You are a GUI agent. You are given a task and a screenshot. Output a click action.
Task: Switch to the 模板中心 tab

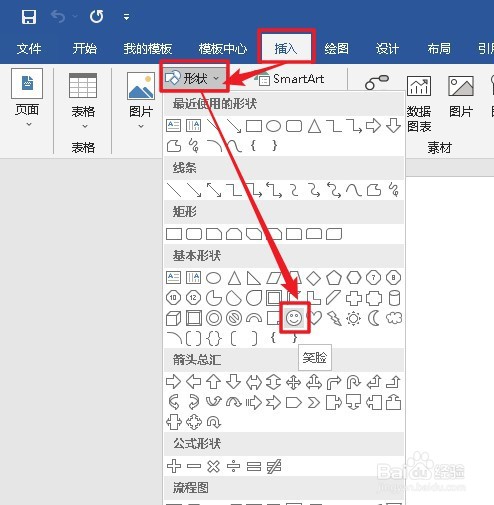coord(223,49)
